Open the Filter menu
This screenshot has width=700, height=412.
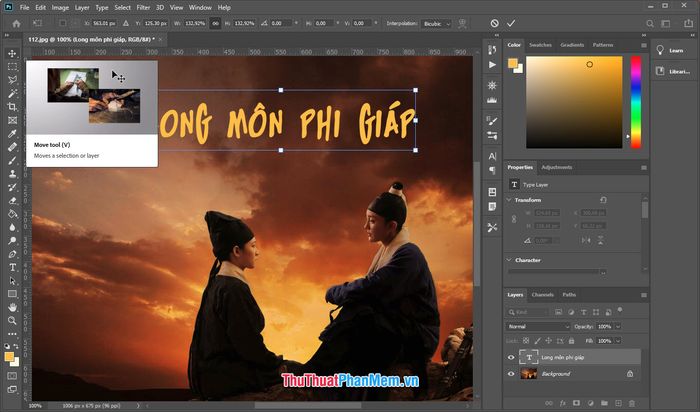(143, 8)
